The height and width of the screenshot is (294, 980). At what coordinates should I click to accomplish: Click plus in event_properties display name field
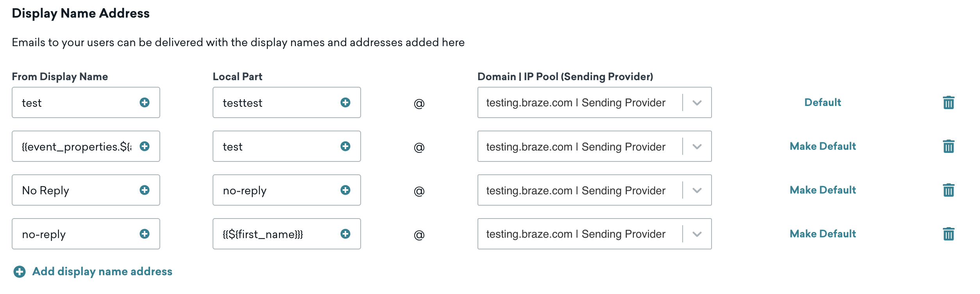(145, 146)
